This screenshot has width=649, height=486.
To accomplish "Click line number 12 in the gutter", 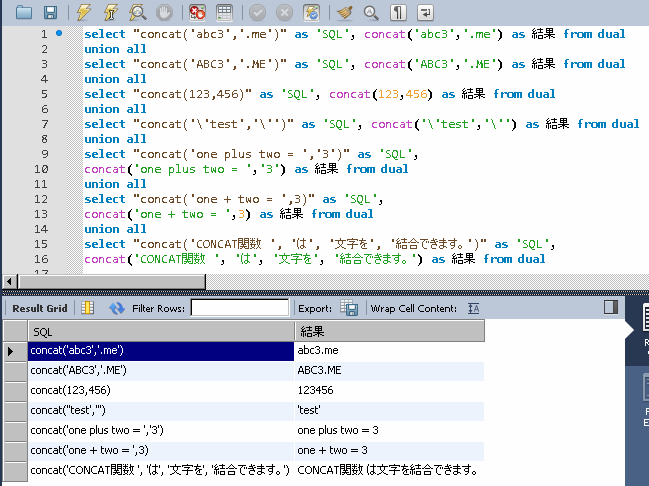I will [41, 199].
